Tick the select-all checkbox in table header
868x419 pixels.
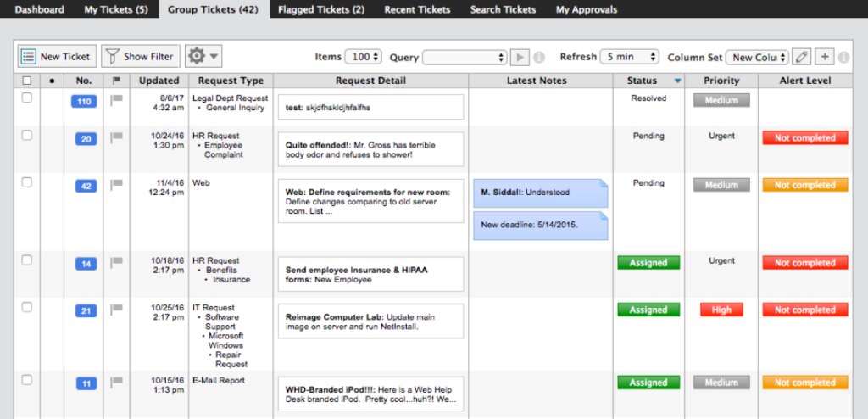coord(26,81)
